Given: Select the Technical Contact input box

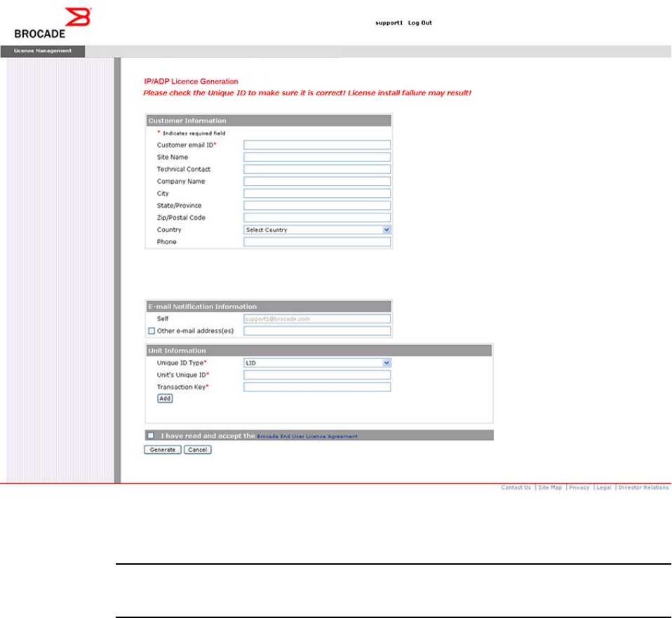Looking at the screenshot, I should pyautogui.click(x=317, y=169).
